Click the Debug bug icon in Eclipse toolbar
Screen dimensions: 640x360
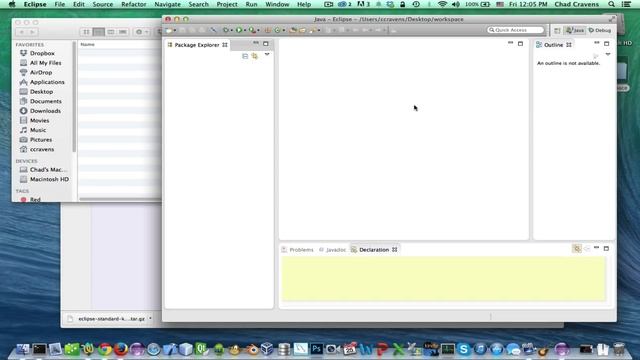225,30
